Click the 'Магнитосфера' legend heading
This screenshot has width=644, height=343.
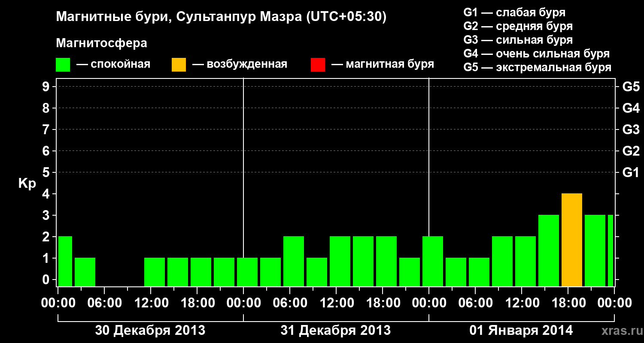point(102,43)
